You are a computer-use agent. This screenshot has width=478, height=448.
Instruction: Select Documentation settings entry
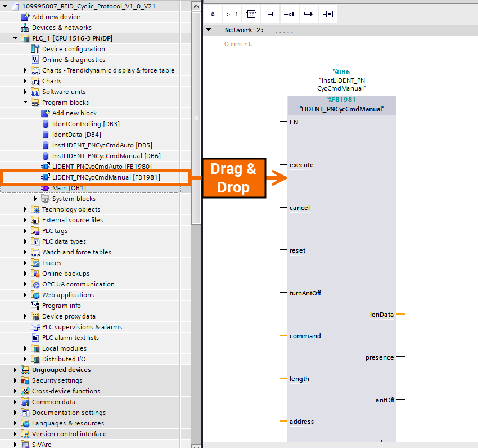[69, 413]
